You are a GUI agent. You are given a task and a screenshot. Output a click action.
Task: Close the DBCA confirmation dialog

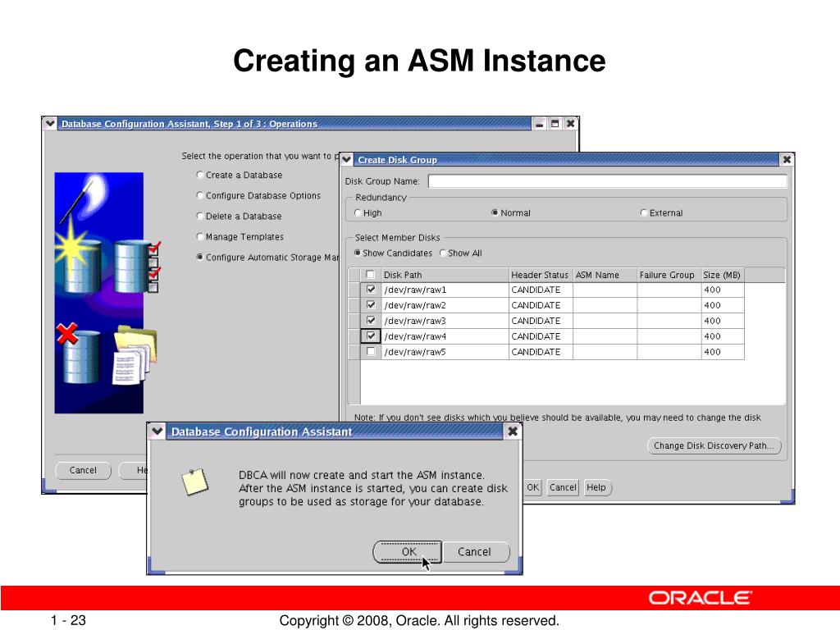512,431
